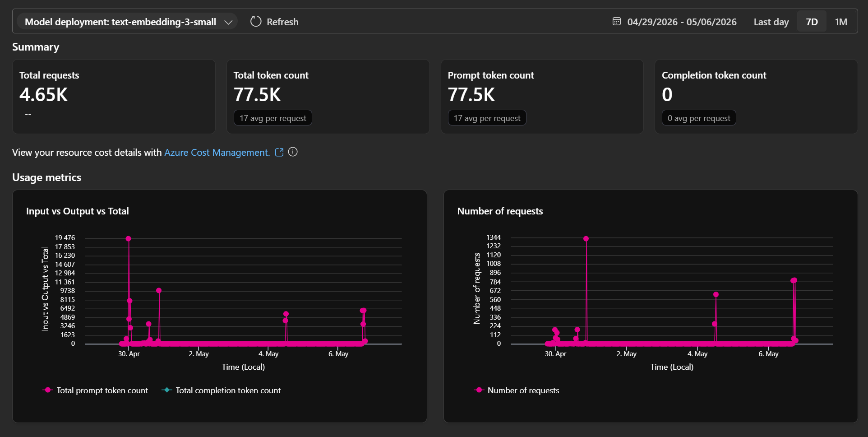Click the pink marker of Number of requests legend
The image size is (868, 437).
coord(479,390)
